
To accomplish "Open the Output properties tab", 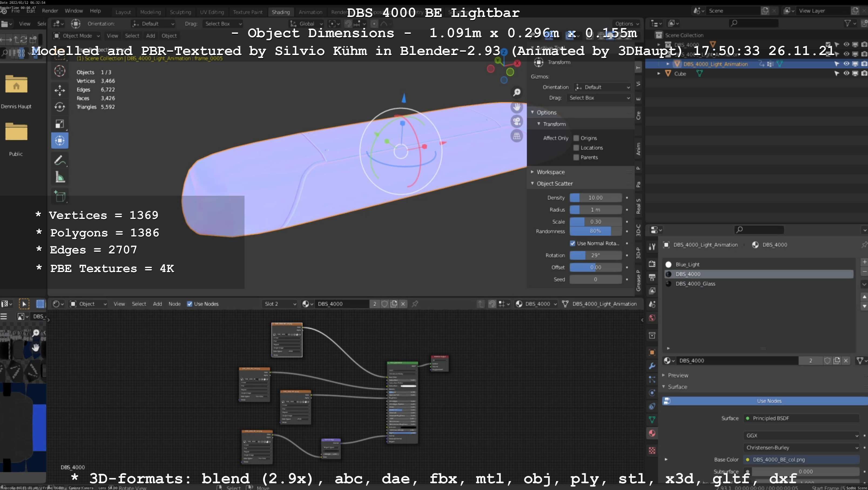I will (652, 277).
